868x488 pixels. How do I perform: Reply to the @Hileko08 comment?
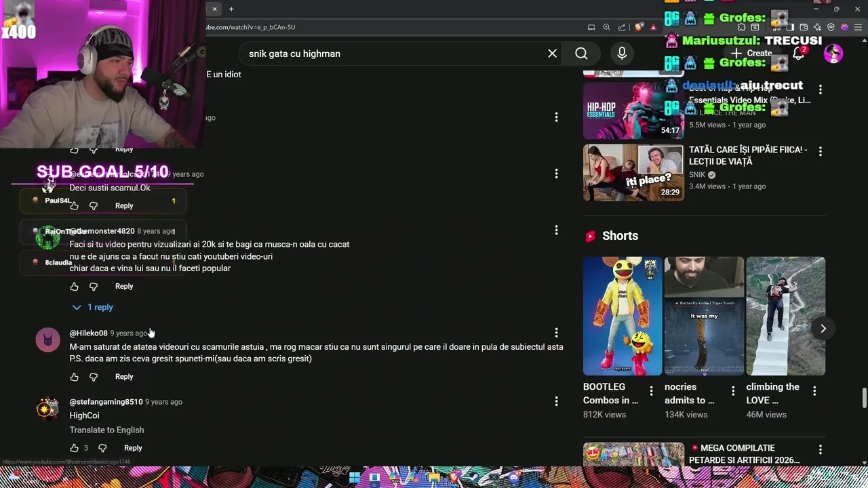124,377
